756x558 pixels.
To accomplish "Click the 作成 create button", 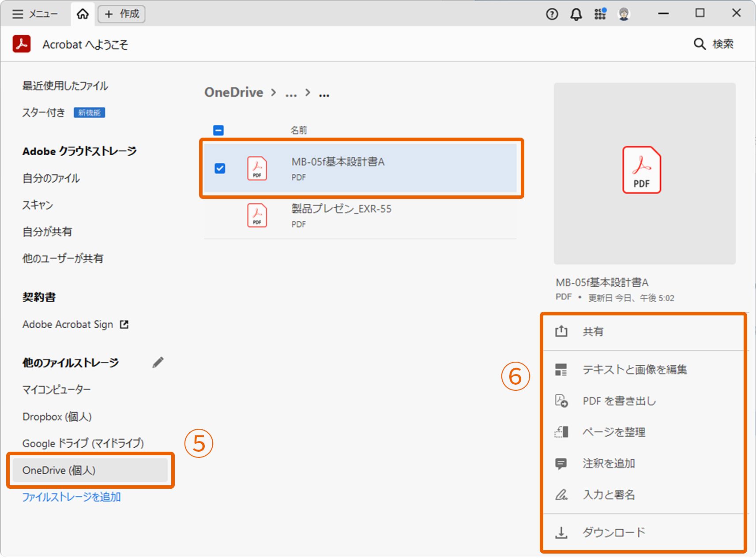I will pyautogui.click(x=121, y=14).
